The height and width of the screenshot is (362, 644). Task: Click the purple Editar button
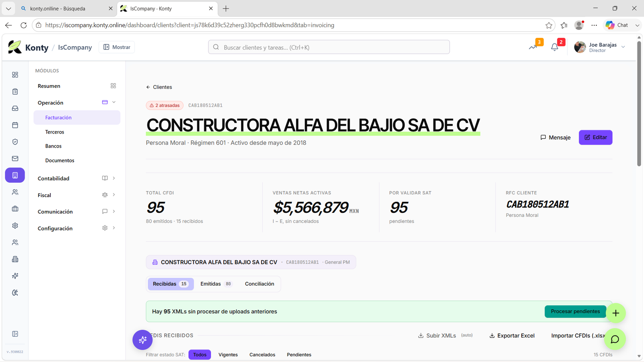[x=596, y=138]
